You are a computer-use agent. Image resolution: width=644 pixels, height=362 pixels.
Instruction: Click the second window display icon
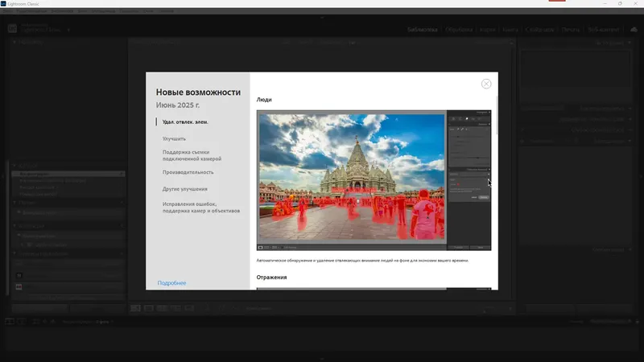coord(22,321)
